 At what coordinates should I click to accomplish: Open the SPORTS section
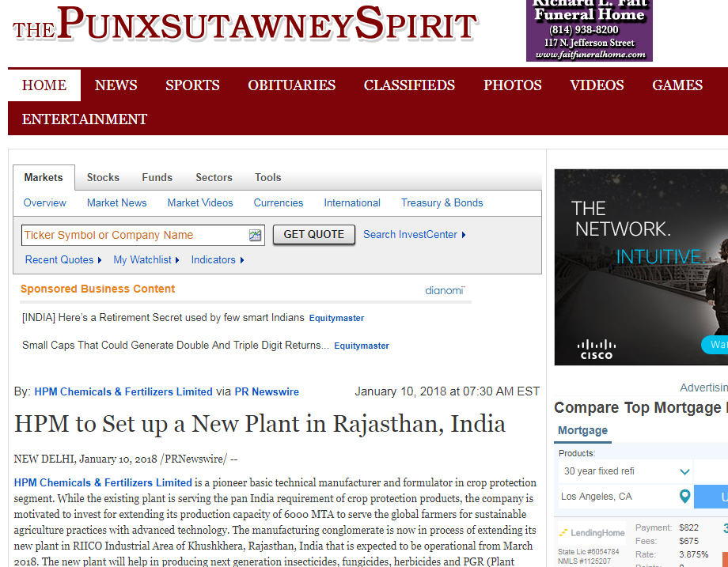[x=192, y=85]
